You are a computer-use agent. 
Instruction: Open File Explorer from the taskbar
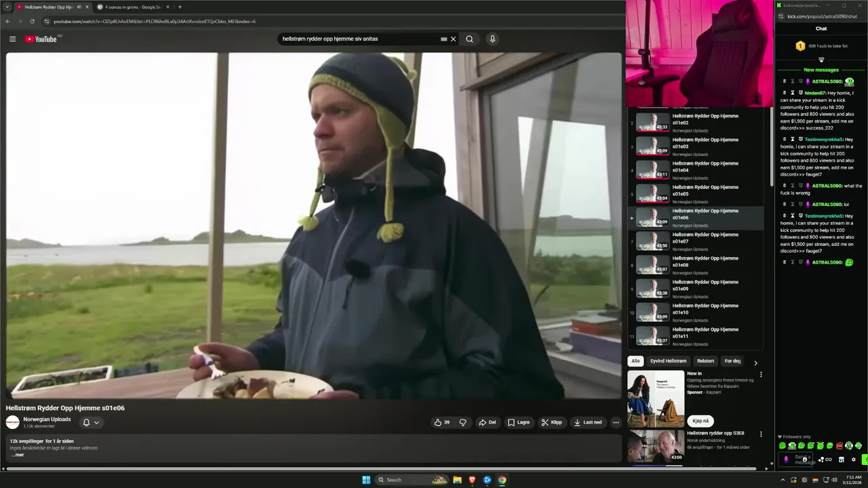(457, 480)
